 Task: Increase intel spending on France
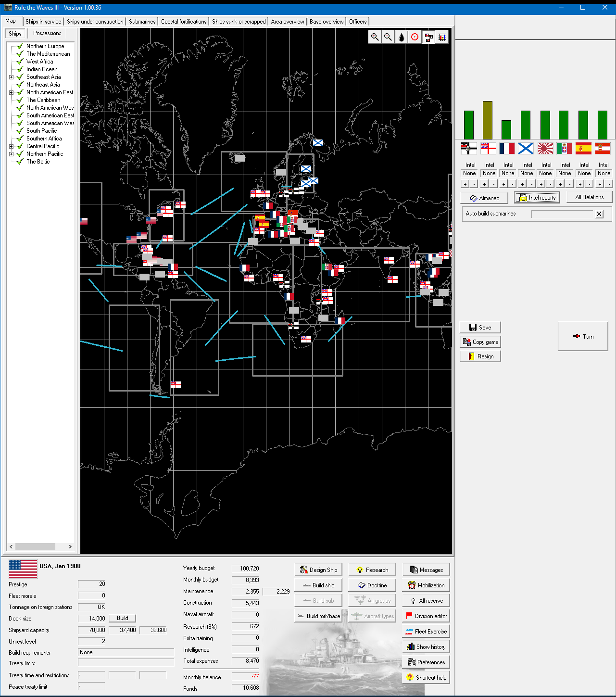(x=503, y=184)
